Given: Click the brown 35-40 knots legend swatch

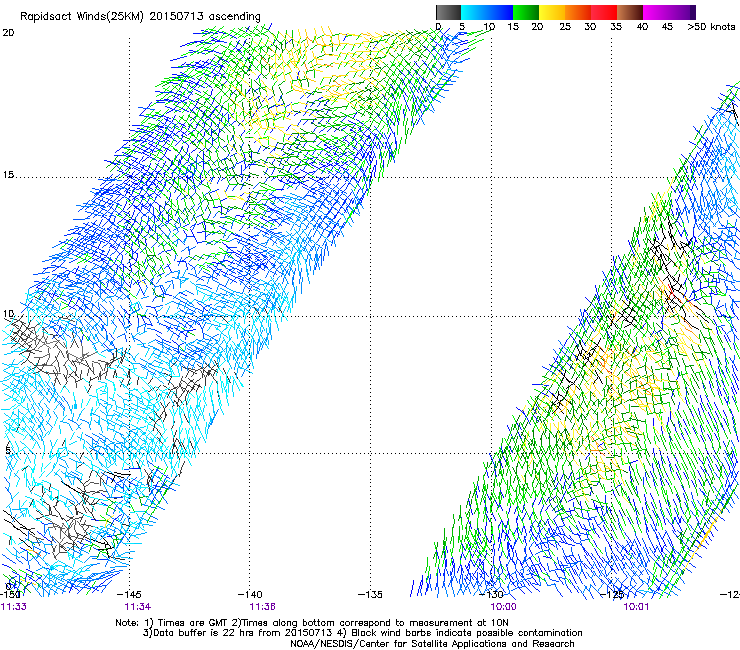Looking at the screenshot, I should pyautogui.click(x=630, y=12).
